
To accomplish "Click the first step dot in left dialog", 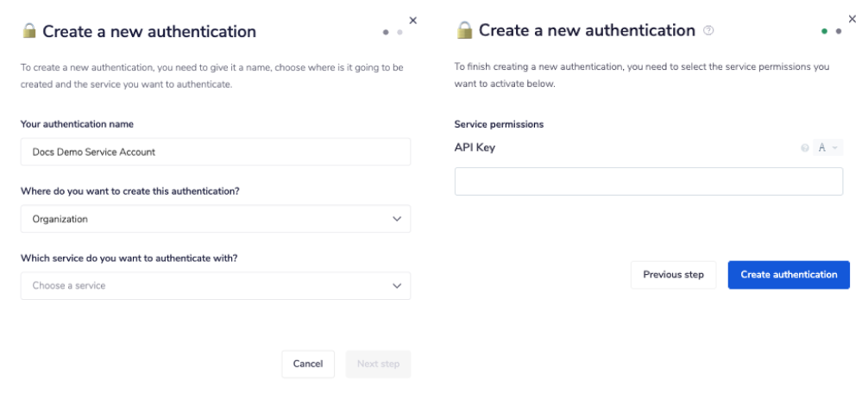I will click(386, 32).
